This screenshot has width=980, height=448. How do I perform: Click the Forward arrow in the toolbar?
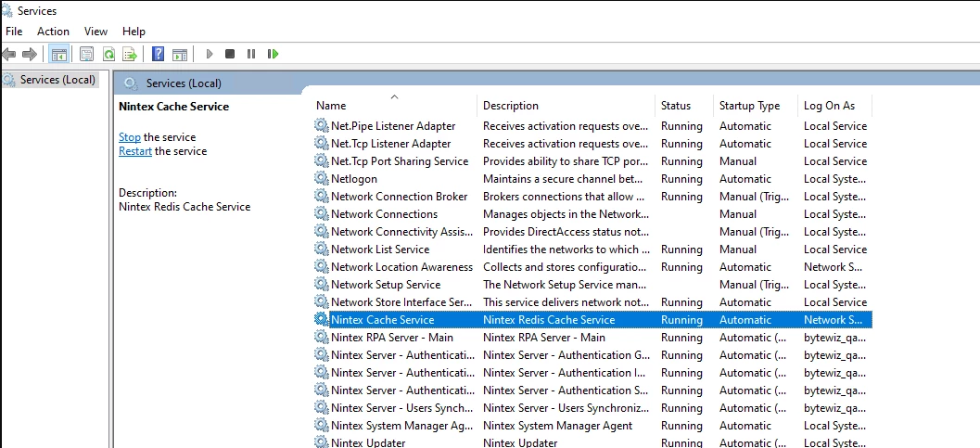(30, 55)
